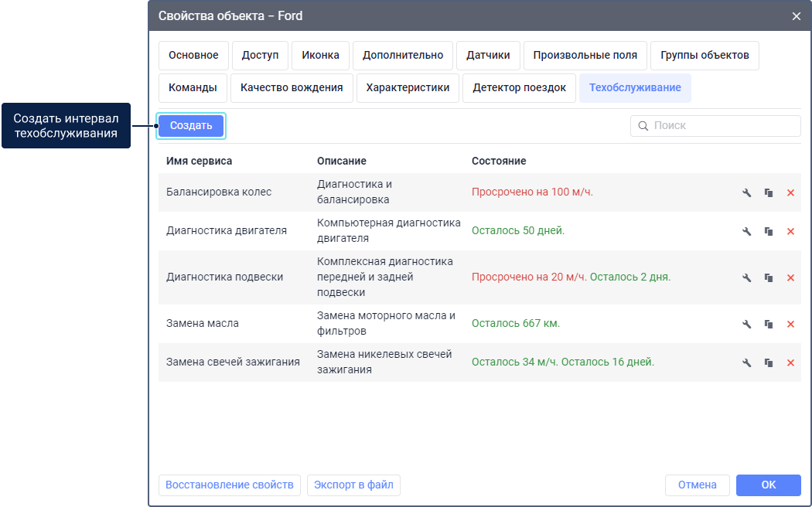Go to the Детектор поездок tab

point(520,88)
